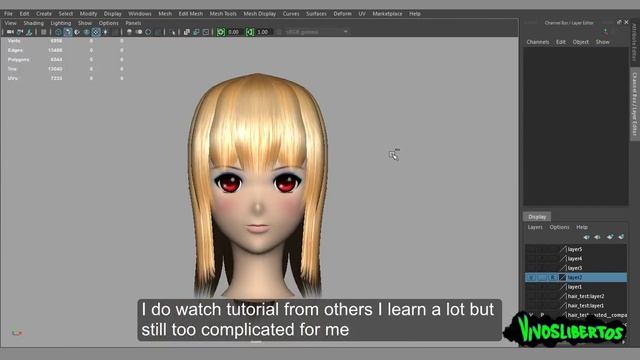
Task: Toggle use default material icon
Action: pos(78,32)
